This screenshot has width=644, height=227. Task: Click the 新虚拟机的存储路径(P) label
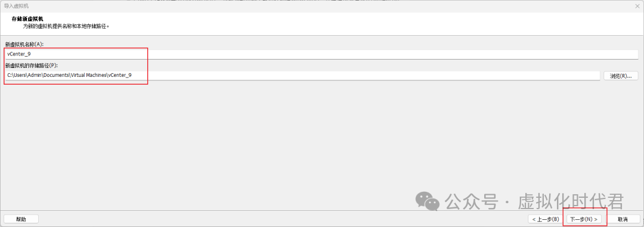31,66
